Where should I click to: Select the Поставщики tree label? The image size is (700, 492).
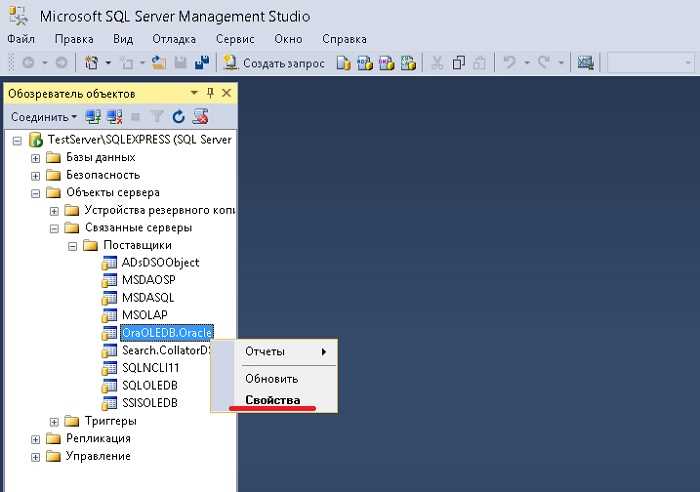(x=138, y=245)
